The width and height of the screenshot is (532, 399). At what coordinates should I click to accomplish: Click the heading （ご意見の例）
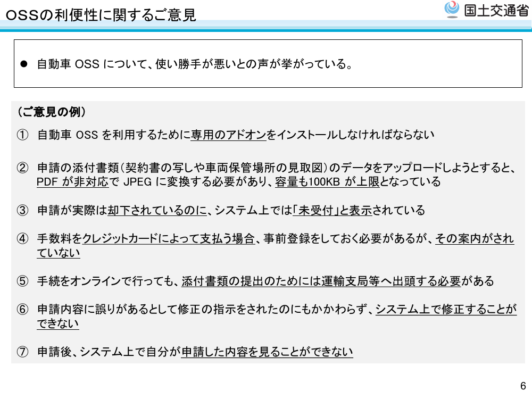tap(52, 112)
